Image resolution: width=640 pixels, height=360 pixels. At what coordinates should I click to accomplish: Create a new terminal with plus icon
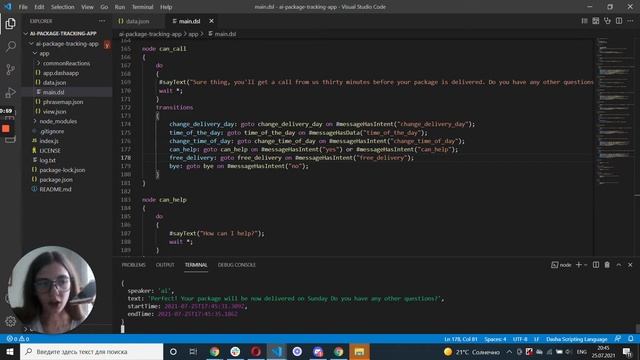point(578,265)
